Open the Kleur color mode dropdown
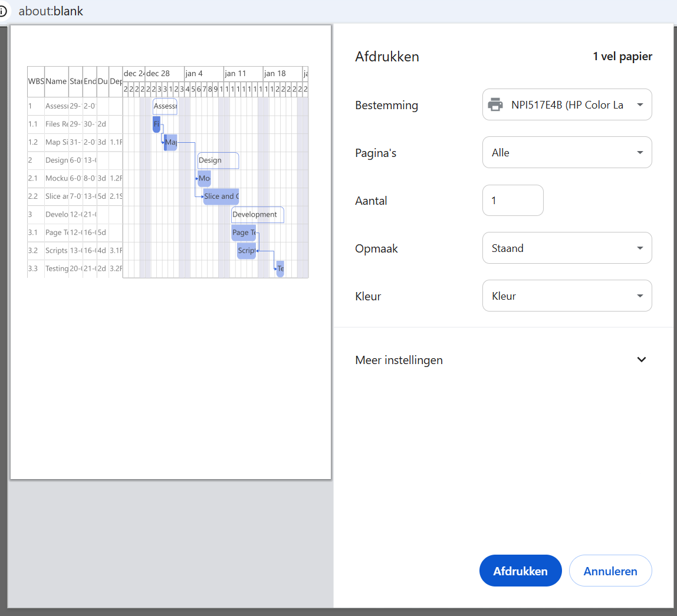Viewport: 677px width, 616px height. [x=567, y=296]
